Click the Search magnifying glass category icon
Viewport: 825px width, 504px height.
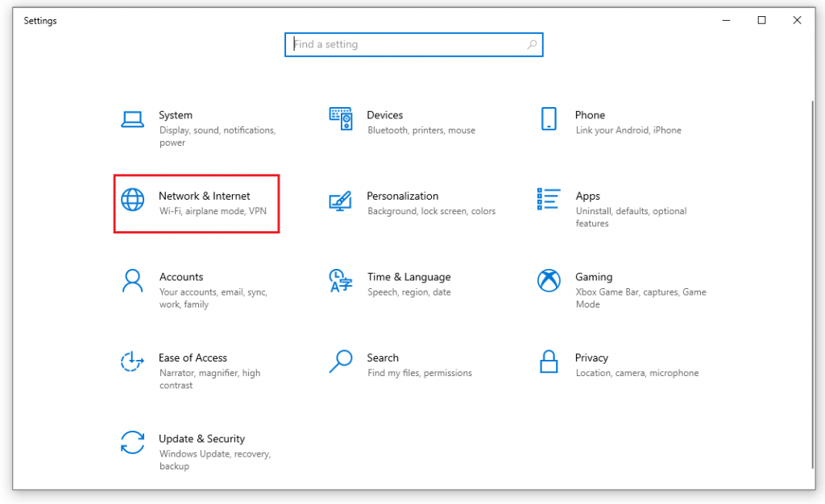point(341,361)
